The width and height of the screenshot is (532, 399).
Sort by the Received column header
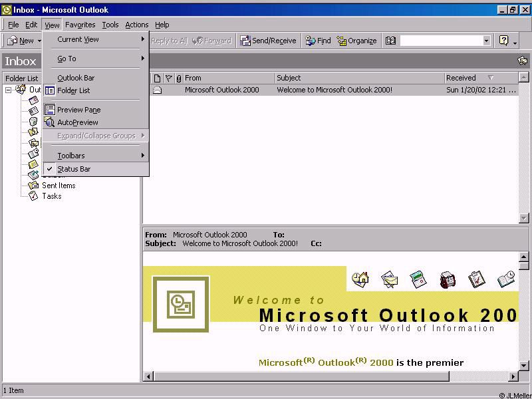coord(481,78)
